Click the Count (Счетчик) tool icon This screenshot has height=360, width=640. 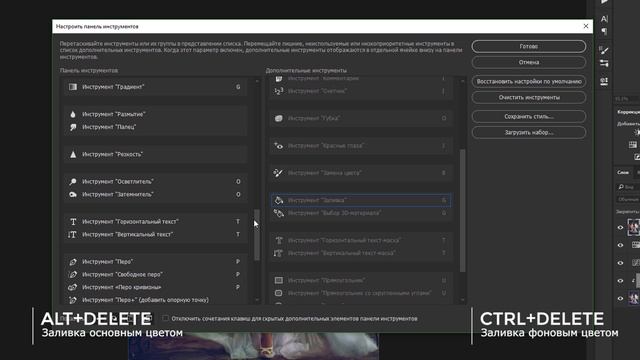pyautogui.click(x=278, y=91)
